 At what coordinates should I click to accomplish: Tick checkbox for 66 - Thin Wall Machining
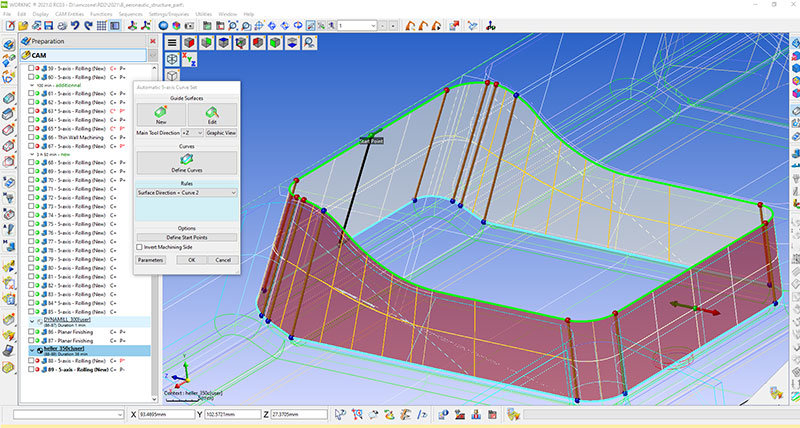(x=33, y=138)
